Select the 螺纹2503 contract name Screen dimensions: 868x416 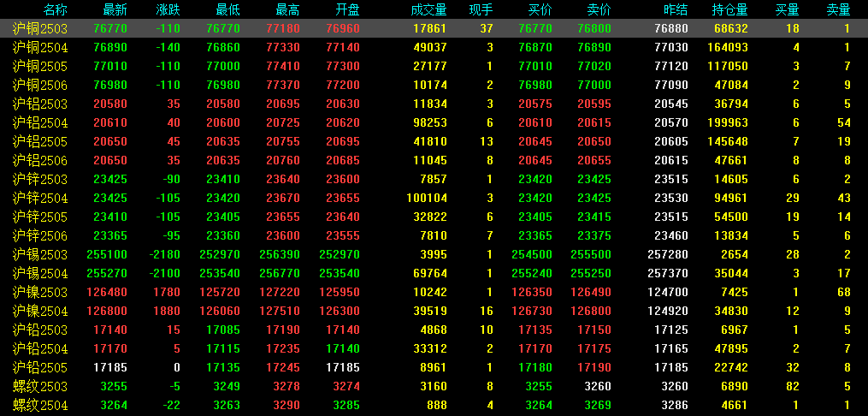pos(40,387)
